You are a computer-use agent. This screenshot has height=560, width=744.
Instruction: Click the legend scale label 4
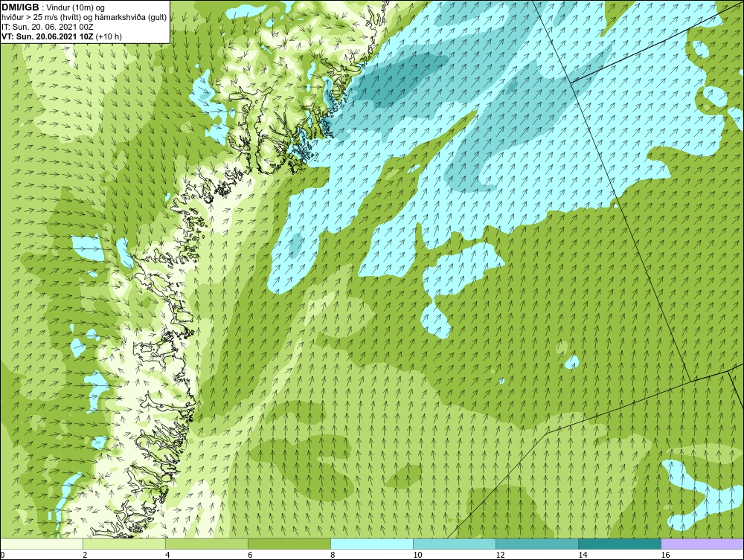click(167, 555)
